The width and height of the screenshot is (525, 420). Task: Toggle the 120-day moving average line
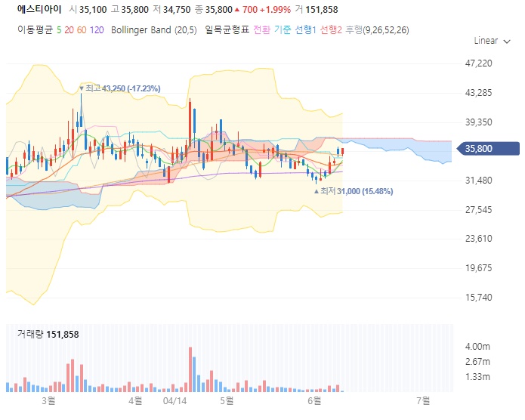click(x=97, y=30)
